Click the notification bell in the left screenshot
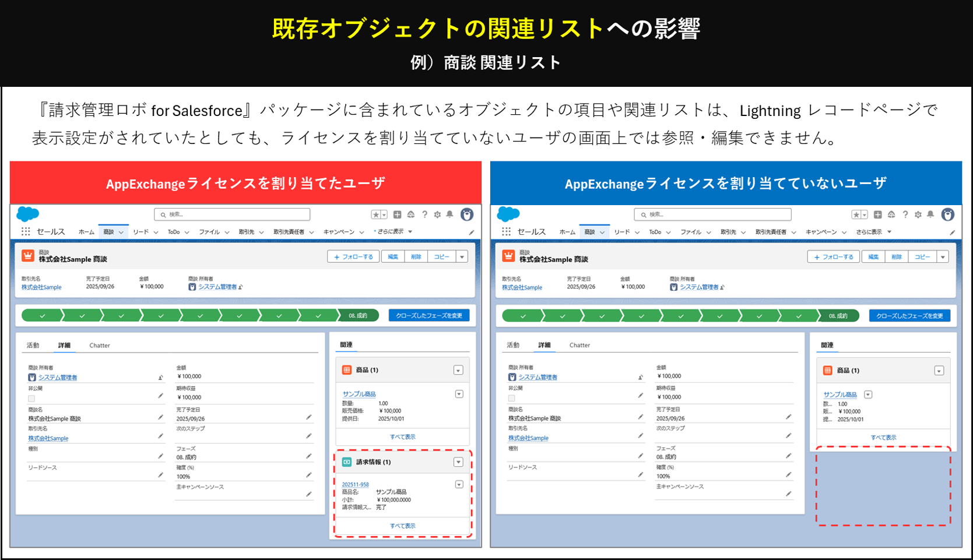The height and width of the screenshot is (560, 973). pos(449,214)
